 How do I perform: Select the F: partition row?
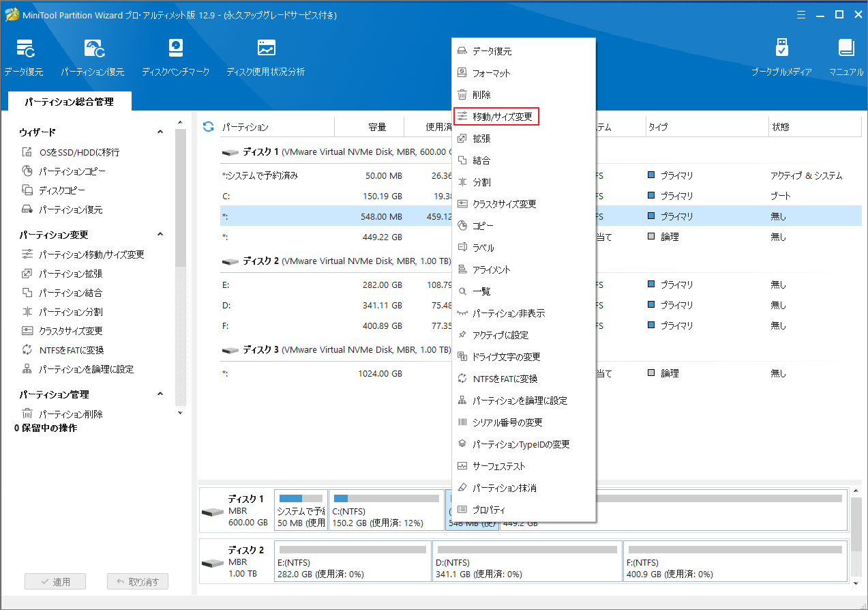(541, 325)
